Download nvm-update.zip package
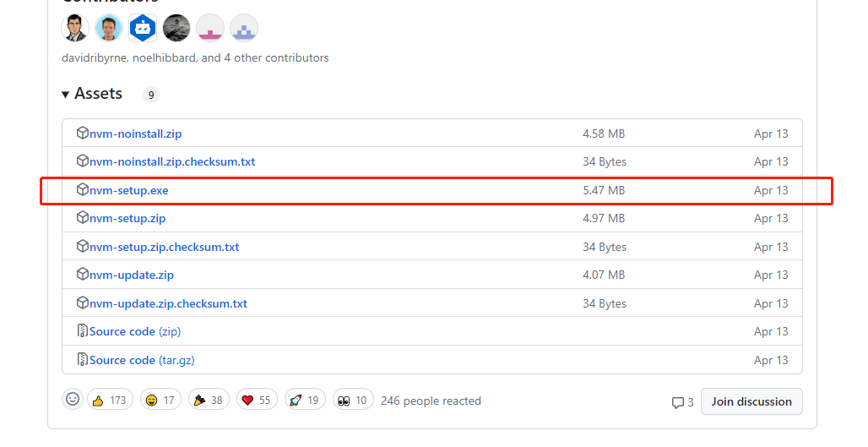Screen dimensions: 868x447 (x=131, y=275)
